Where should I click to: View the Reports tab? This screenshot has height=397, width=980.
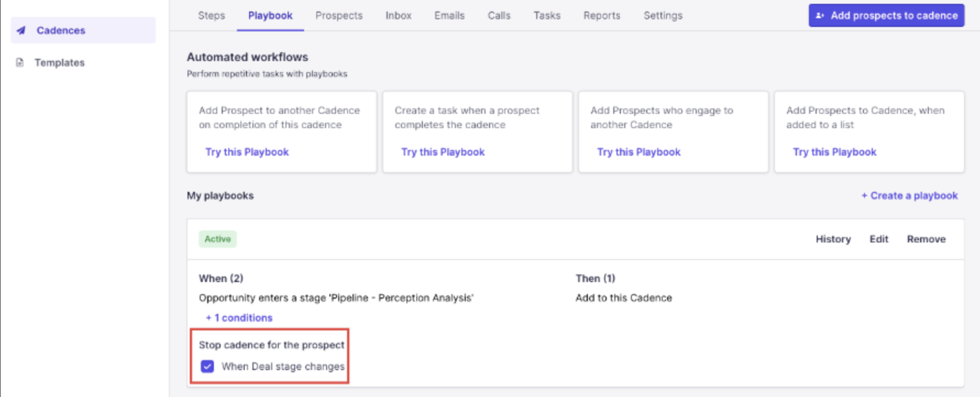point(602,15)
